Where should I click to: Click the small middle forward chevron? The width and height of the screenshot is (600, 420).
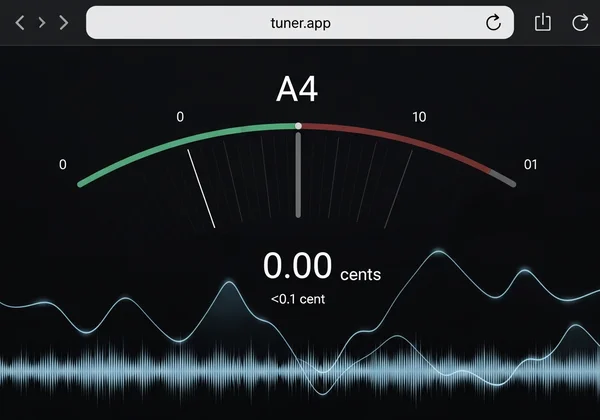tap(42, 22)
